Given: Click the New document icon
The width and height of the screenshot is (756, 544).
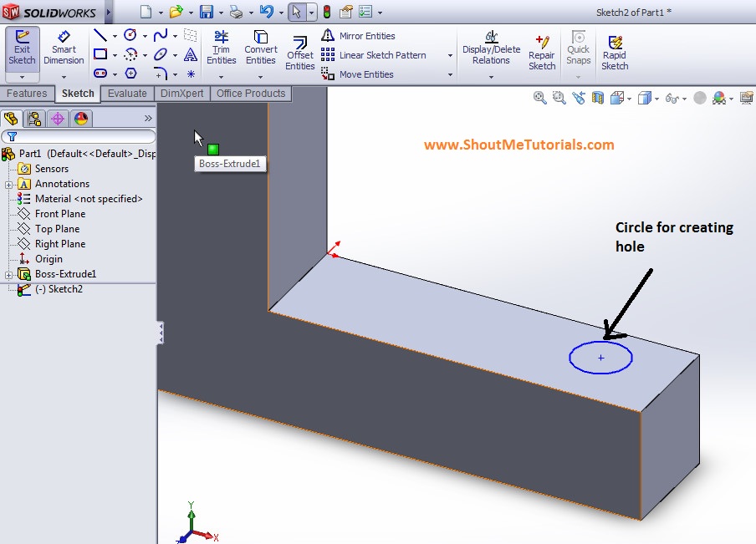Looking at the screenshot, I should coord(146,12).
